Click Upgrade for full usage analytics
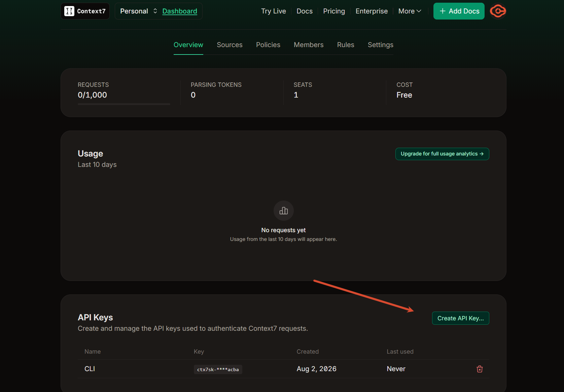This screenshot has width=564, height=392. (442, 154)
